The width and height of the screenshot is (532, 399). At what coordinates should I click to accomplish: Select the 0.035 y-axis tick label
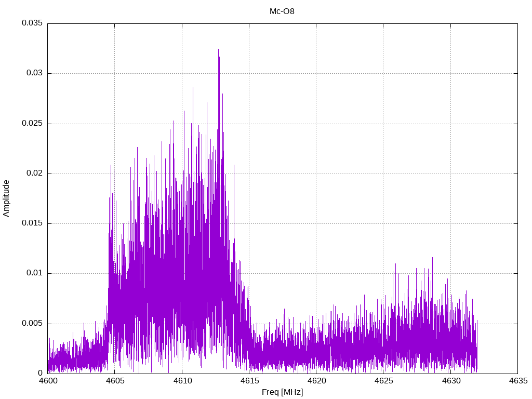[32, 23]
